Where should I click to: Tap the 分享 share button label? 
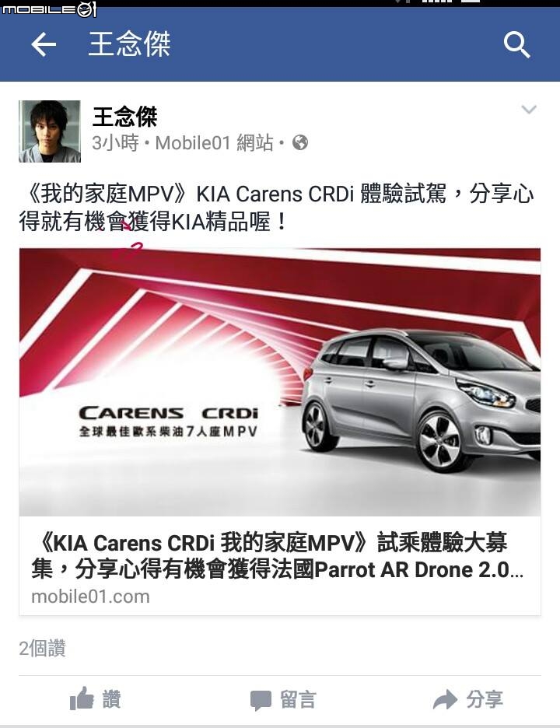(x=485, y=699)
